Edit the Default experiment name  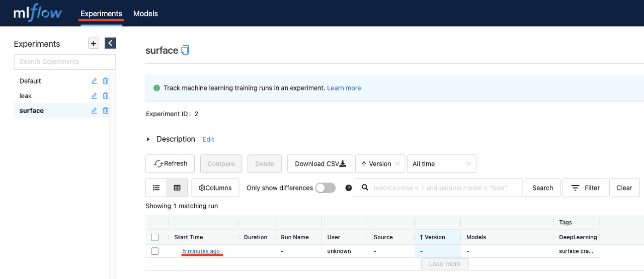94,81
